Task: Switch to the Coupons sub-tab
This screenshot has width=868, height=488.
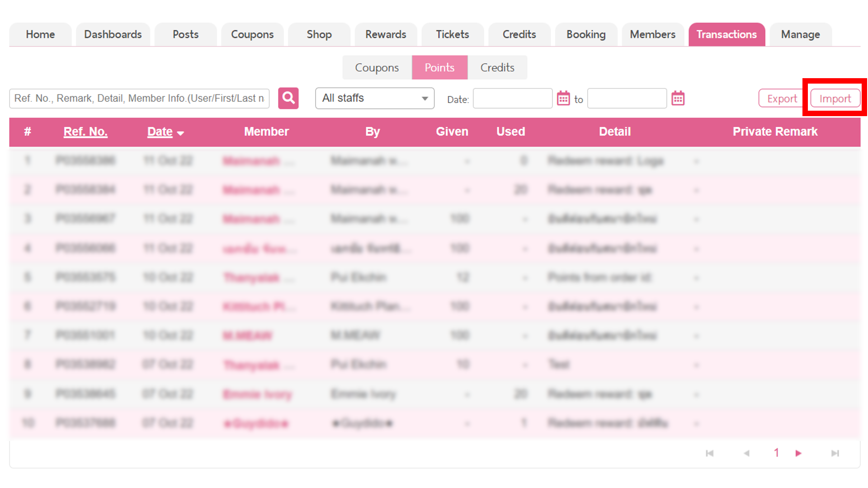Action: [x=377, y=67]
